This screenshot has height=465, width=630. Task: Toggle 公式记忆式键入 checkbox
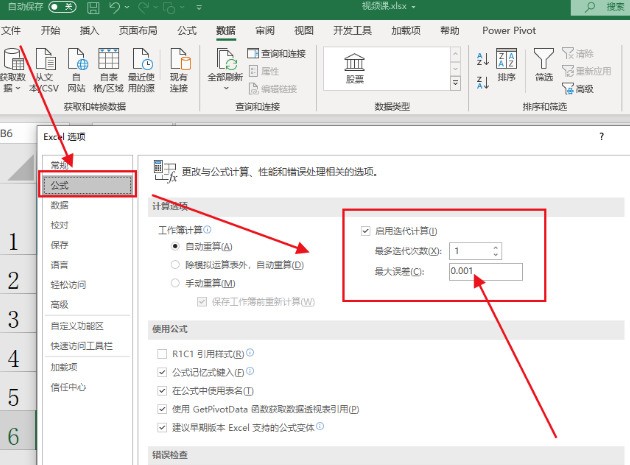tap(162, 372)
